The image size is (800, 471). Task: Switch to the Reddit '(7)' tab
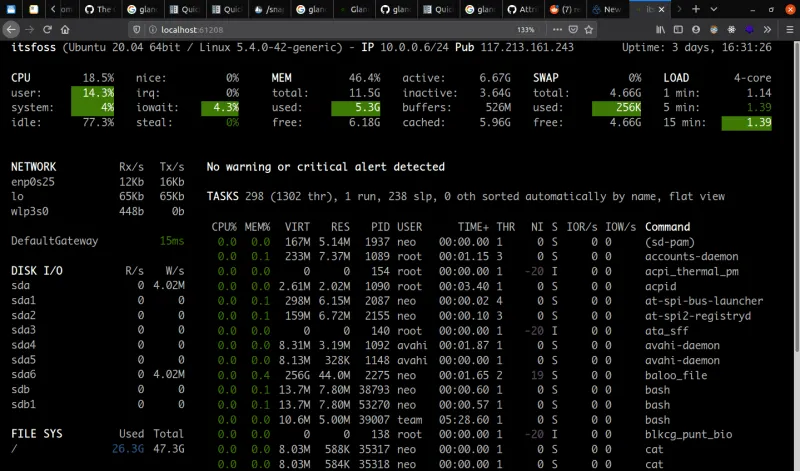[565, 9]
